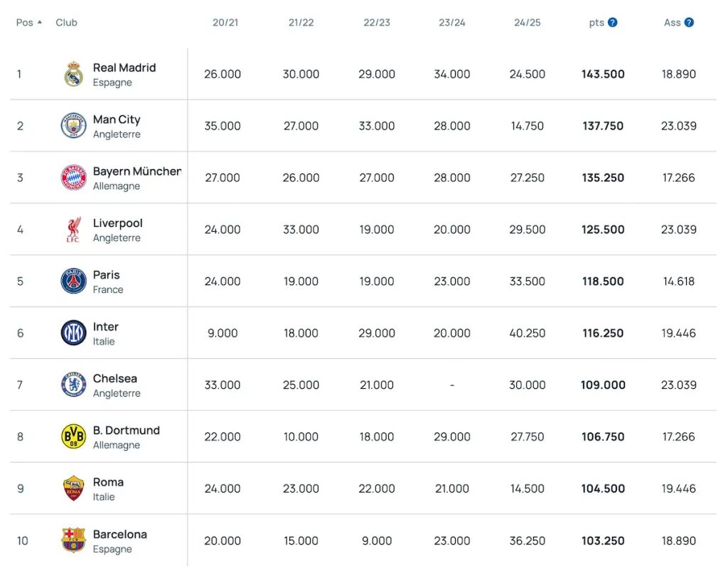728x578 pixels.
Task: Click the Real Madrid club crest
Action: (73, 74)
